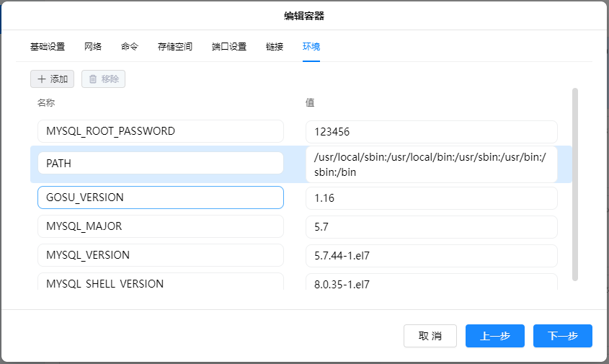Open the 网络 tab
This screenshot has width=609, height=364.
pyautogui.click(x=93, y=47)
